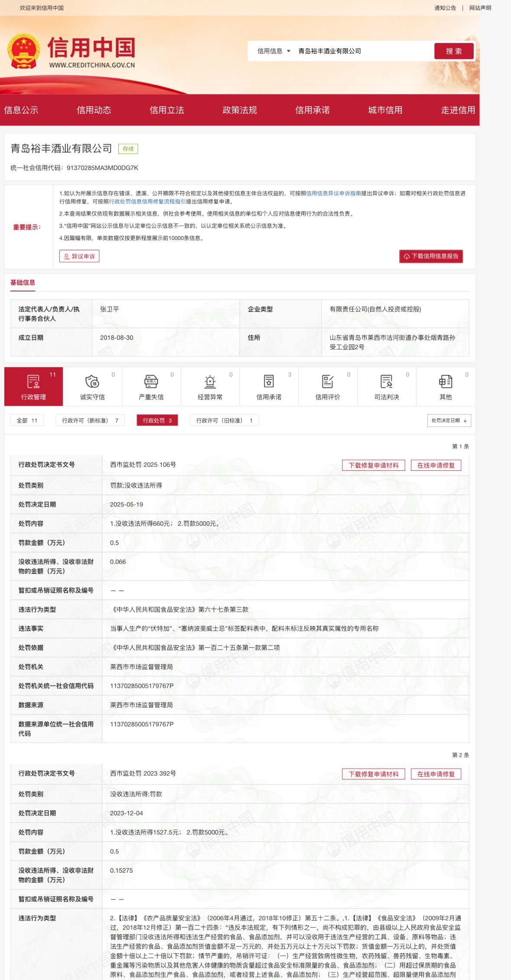
Task: Download the credit information report
Action: point(431,256)
